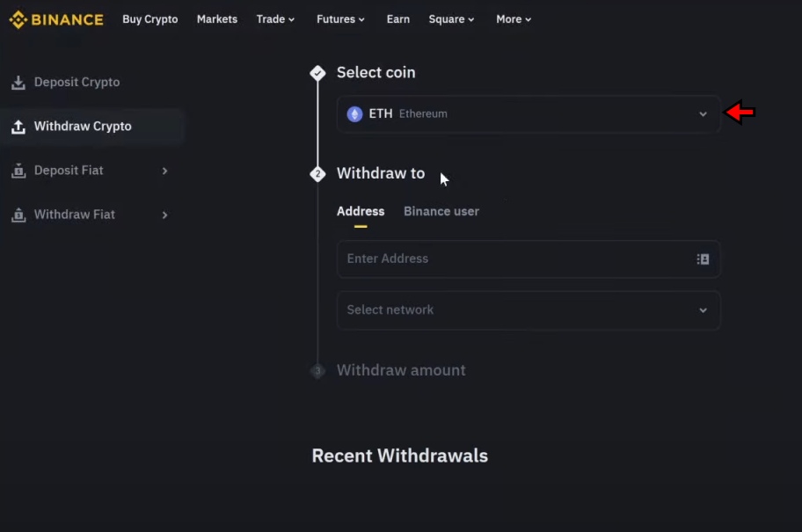The width and height of the screenshot is (802, 532).
Task: Expand the Select network dropdown
Action: click(703, 310)
